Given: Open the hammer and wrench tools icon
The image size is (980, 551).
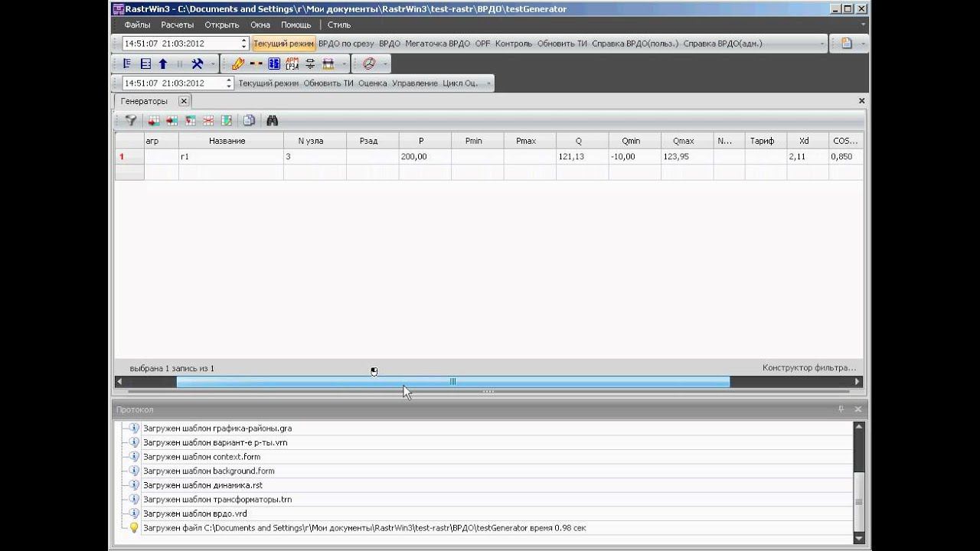Looking at the screenshot, I should tap(198, 64).
